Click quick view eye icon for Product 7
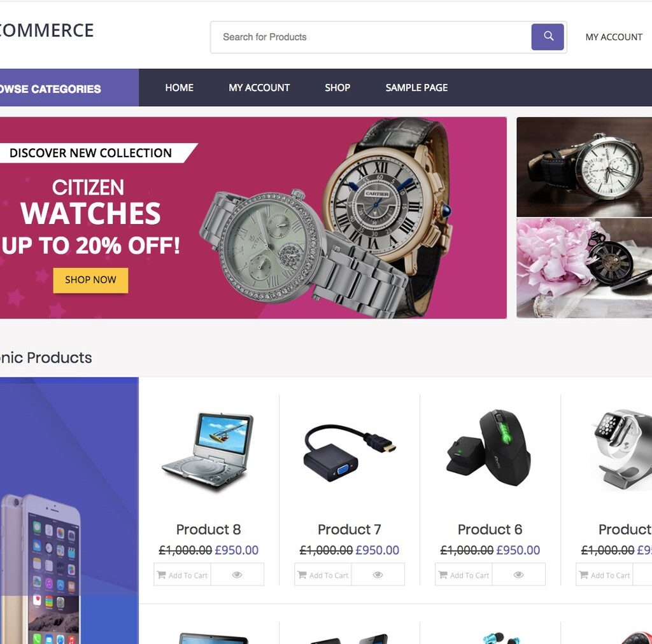The image size is (652, 644). (378, 575)
